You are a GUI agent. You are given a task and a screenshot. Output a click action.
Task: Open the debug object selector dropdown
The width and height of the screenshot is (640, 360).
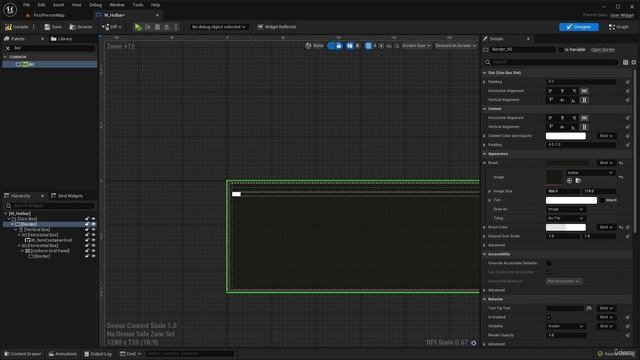pos(219,27)
